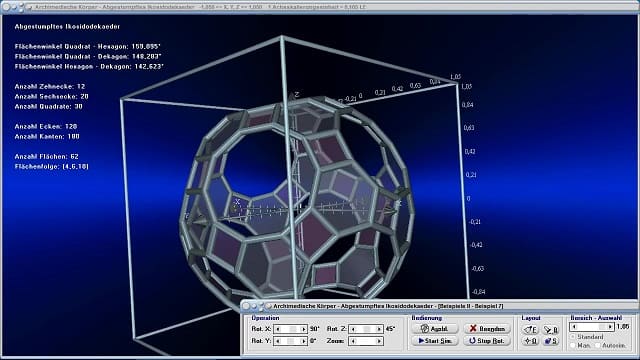
Task: Click 'Abgestumpftes Ikosidodekaeder' heading text
Action: (67, 27)
